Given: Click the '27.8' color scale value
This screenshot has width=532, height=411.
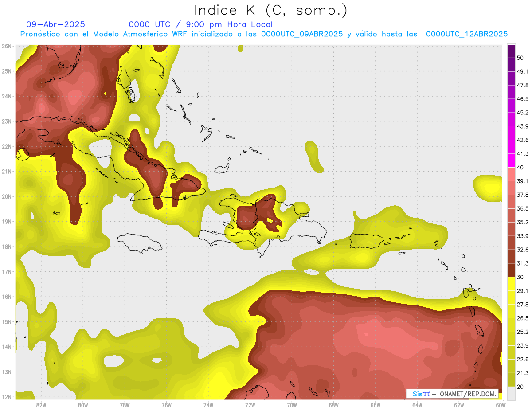Looking at the screenshot, I should [x=523, y=305].
